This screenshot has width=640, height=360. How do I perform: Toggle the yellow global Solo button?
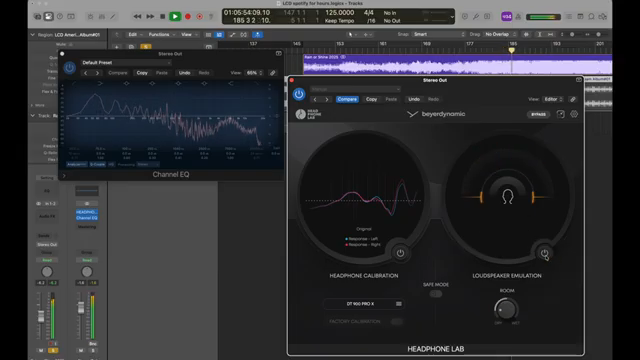click(146, 47)
